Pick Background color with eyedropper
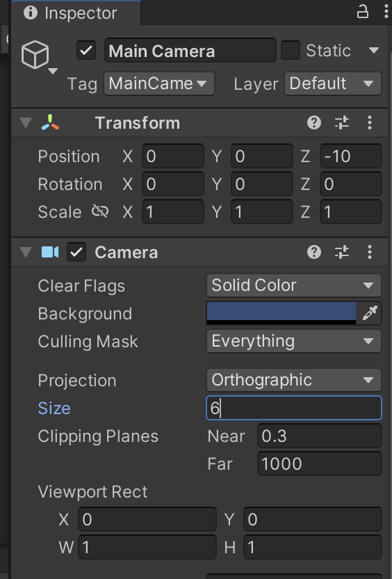 pyautogui.click(x=369, y=313)
